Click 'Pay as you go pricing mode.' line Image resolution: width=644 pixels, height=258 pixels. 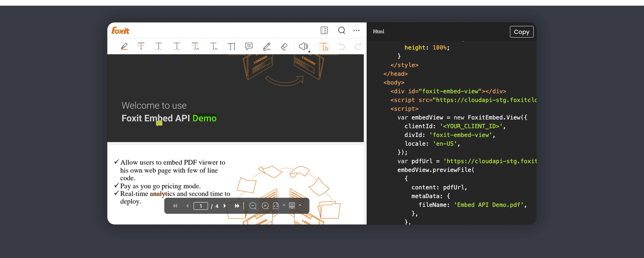[161, 186]
